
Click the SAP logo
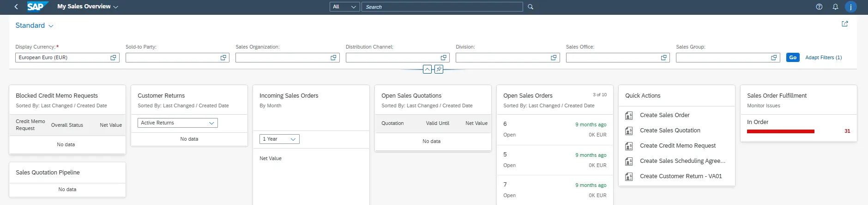[x=36, y=6]
